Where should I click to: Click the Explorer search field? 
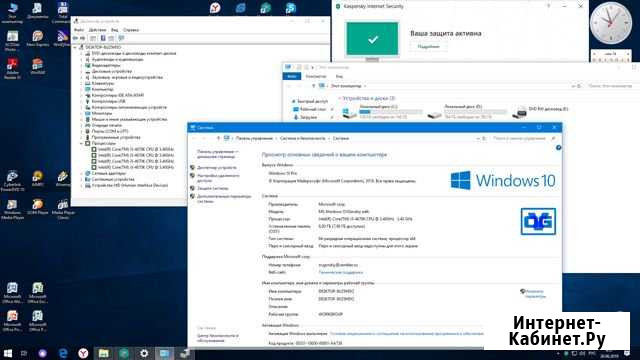pos(611,86)
